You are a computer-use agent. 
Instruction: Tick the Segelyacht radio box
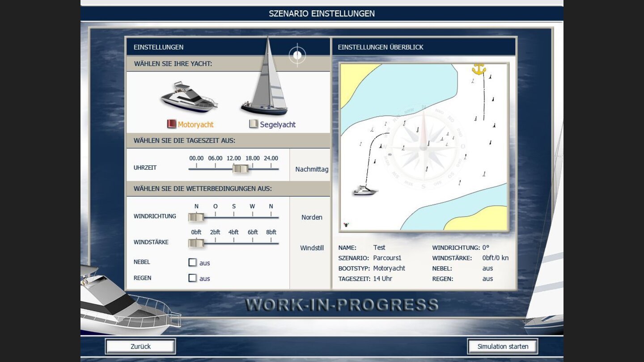(254, 124)
